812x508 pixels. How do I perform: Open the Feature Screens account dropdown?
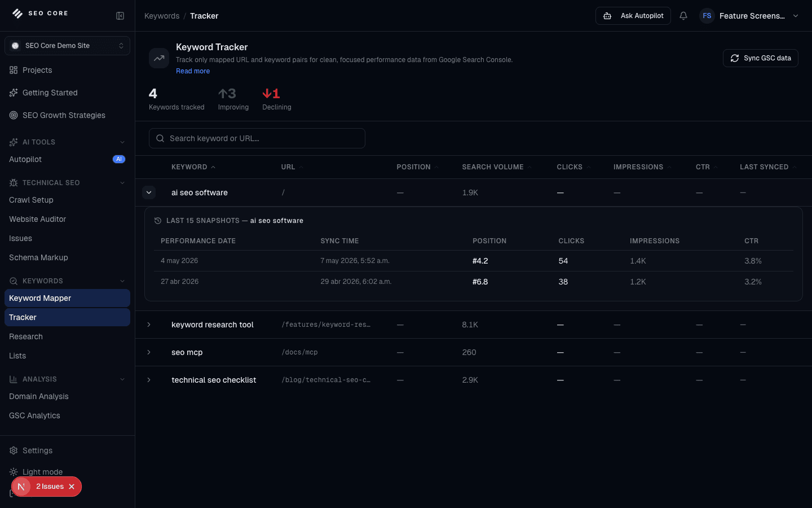[x=749, y=16]
